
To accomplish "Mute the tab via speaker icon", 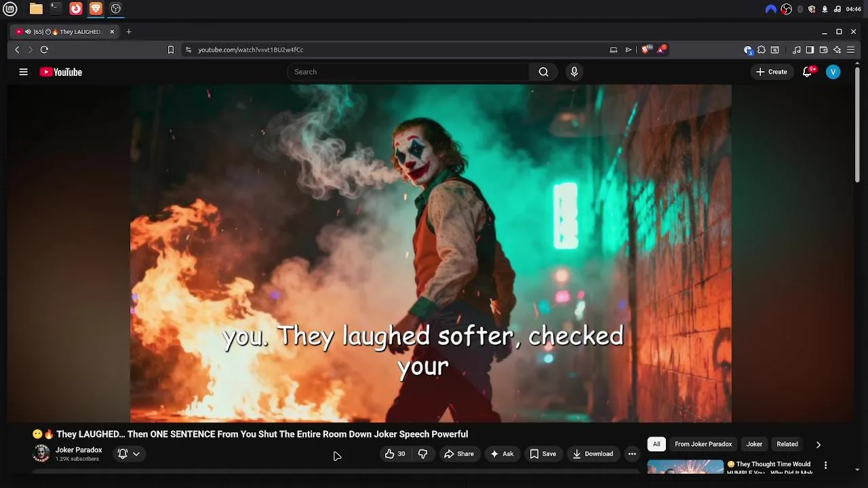I will pos(28,31).
